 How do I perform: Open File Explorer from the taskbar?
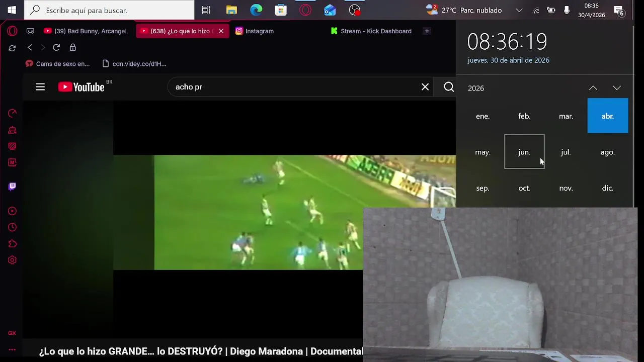pyautogui.click(x=231, y=10)
